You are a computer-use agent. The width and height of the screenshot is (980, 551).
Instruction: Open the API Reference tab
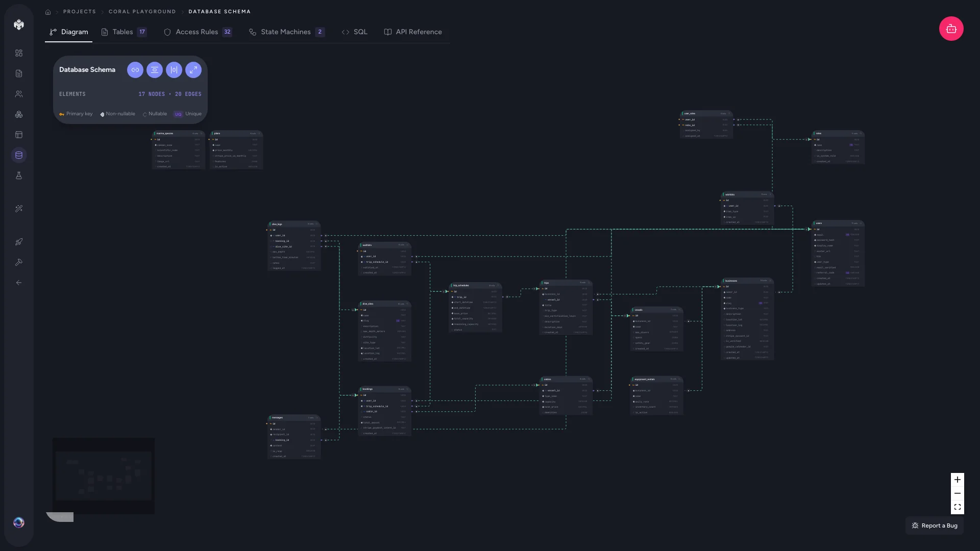413,32
